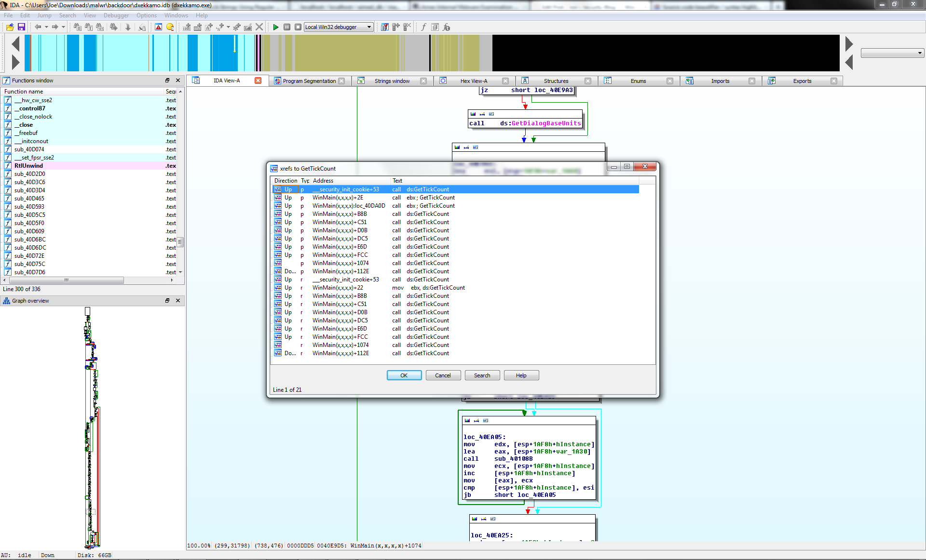Viewport: 926px width, 560px height.
Task: Save the database with the floppy icon
Action: pos(21,27)
